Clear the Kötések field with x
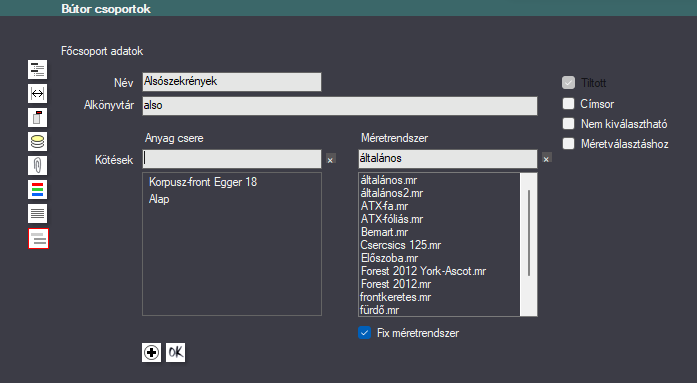 331,160
